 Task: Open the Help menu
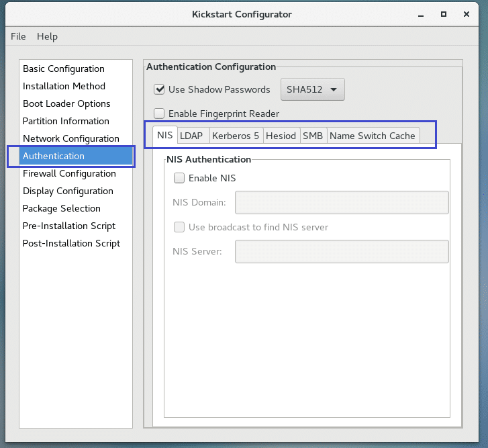tap(47, 36)
